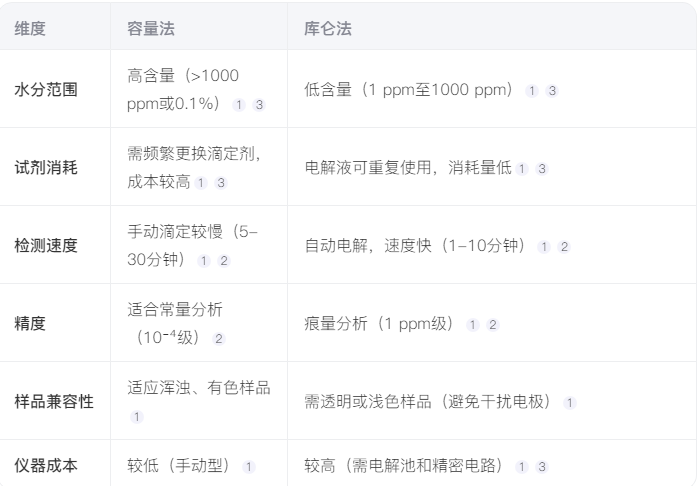Click citation 2 after 手动滴定较慢 (5–30分钟)
The image size is (697, 486).
coord(224,261)
